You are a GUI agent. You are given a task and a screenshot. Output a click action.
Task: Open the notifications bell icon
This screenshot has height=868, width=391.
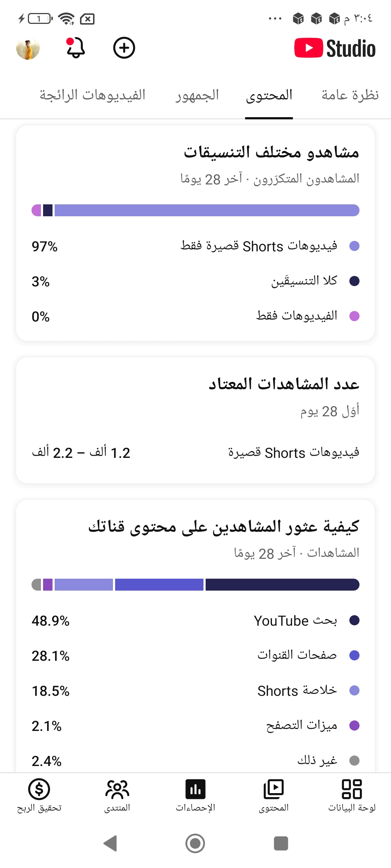pyautogui.click(x=76, y=48)
